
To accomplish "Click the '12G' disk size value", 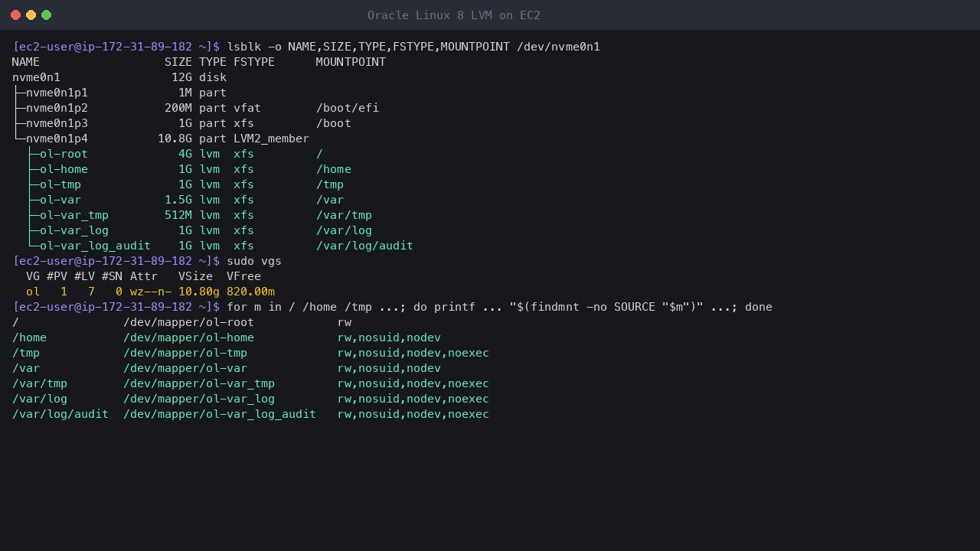I will pos(181,77).
